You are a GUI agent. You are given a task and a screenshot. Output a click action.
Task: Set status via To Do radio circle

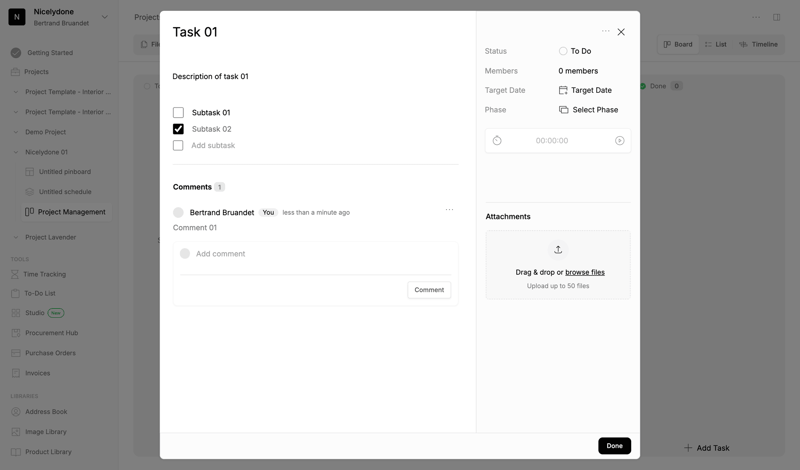(x=563, y=51)
